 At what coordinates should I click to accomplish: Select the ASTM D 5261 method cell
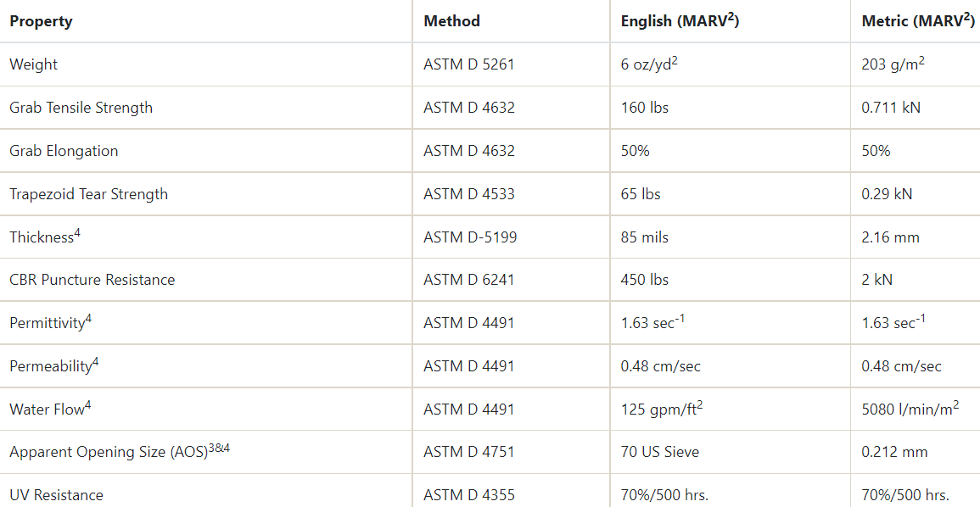point(468,64)
